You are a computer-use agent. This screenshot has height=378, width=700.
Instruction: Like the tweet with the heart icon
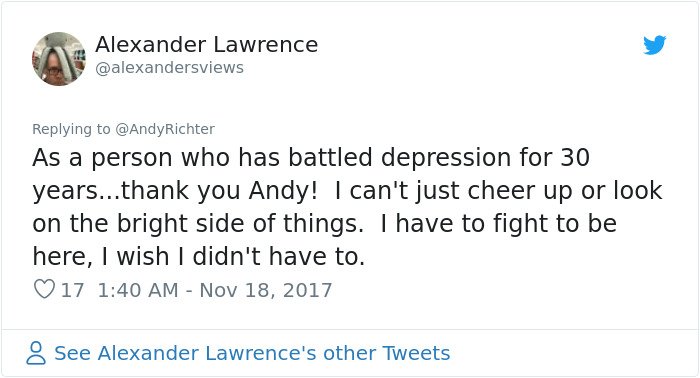click(44, 289)
